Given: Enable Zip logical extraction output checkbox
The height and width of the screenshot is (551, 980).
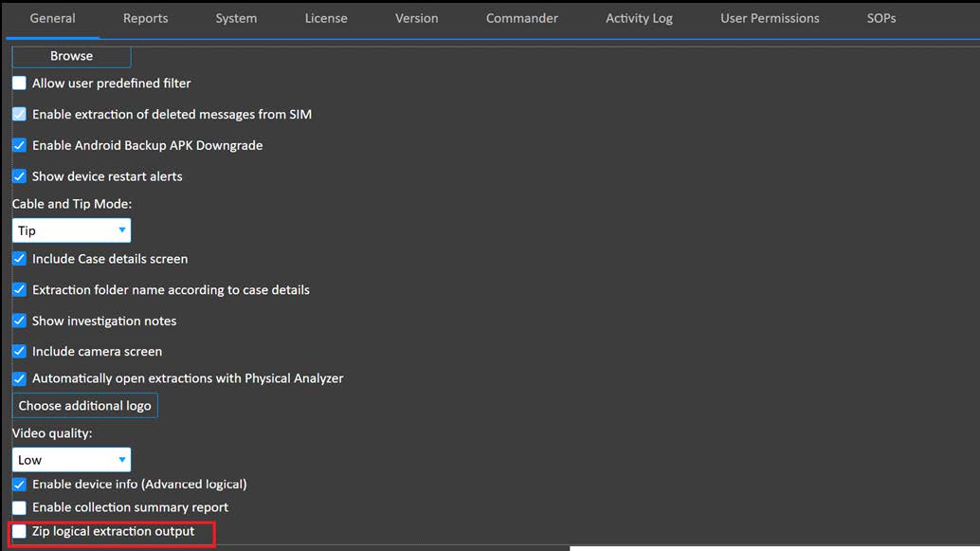Looking at the screenshot, I should 19,532.
